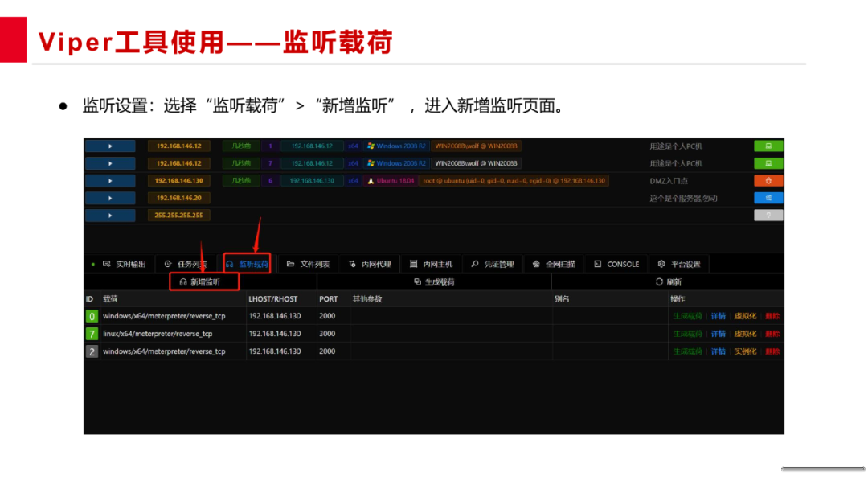
Task: Open the 实时输出 tab
Action: [125, 264]
